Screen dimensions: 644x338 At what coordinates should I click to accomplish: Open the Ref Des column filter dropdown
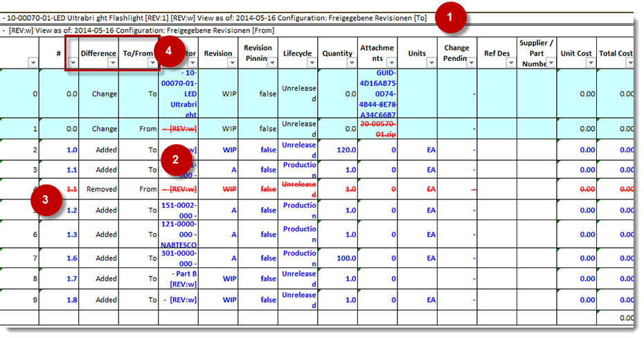(x=511, y=63)
